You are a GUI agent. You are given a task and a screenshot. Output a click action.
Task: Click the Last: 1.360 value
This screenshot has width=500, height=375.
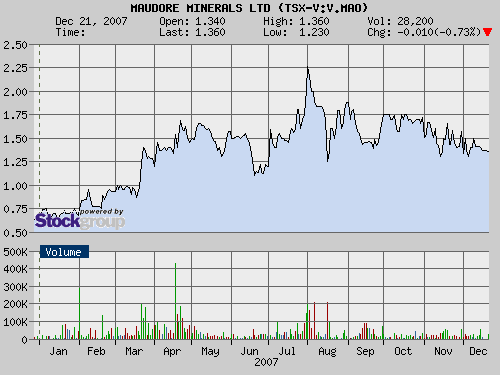tap(192, 32)
